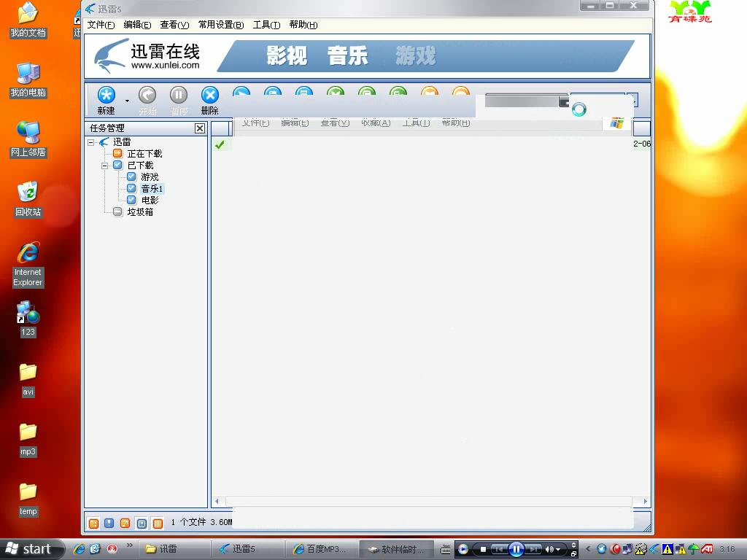This screenshot has width=747, height=560.
Task: Click the orange striped status bar icon
Action: 158,524
